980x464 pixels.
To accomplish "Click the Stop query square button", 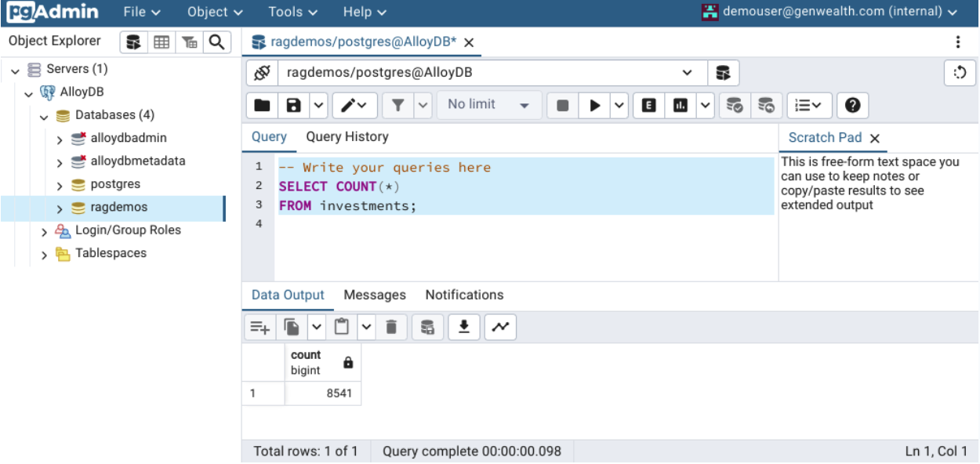I will tap(562, 105).
